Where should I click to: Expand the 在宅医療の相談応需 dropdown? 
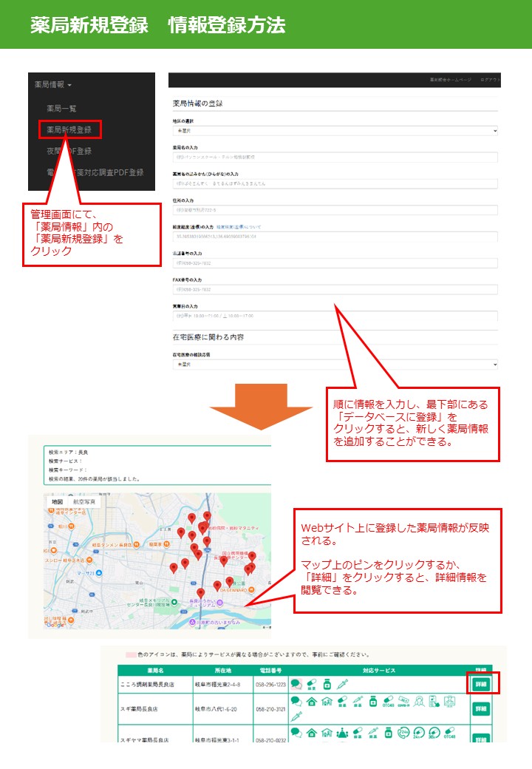[x=334, y=365]
